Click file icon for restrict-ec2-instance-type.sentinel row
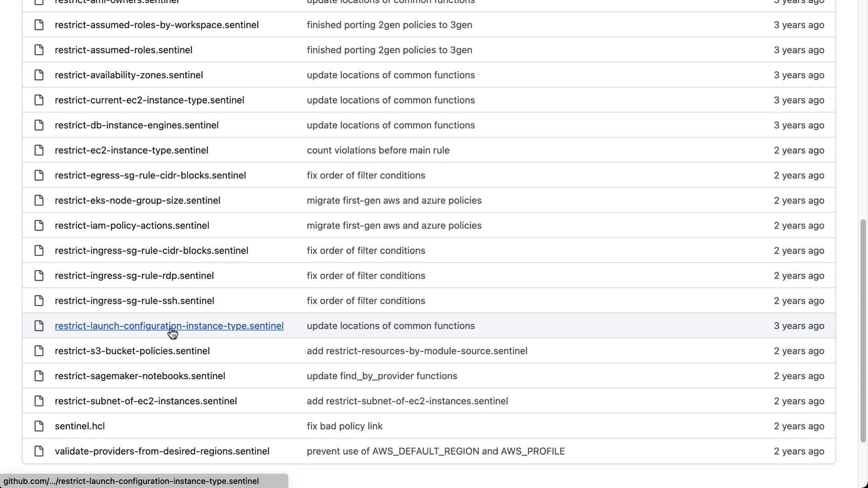This screenshot has width=868, height=488. click(39, 150)
